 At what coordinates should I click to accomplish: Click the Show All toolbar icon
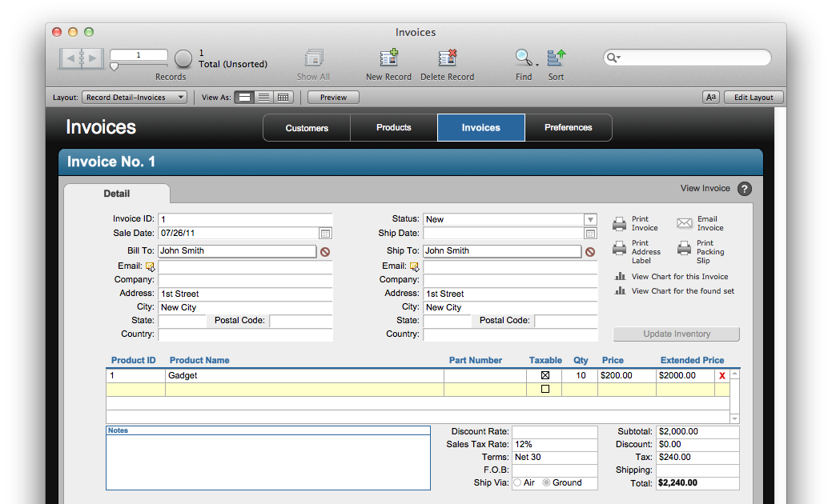click(x=314, y=58)
